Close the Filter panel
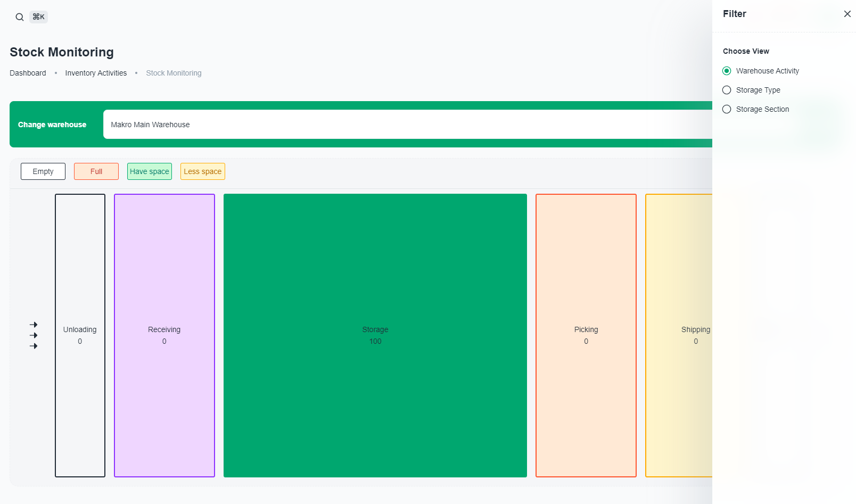This screenshot has height=504, width=856. pyautogui.click(x=847, y=14)
